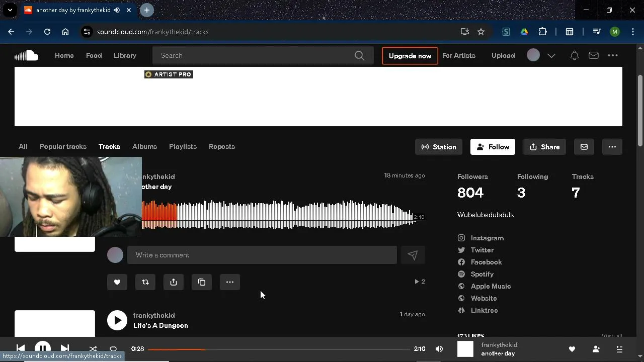Viewport: 644px width, 362px height.
Task: Open more options for another day track
Action: coord(230,282)
